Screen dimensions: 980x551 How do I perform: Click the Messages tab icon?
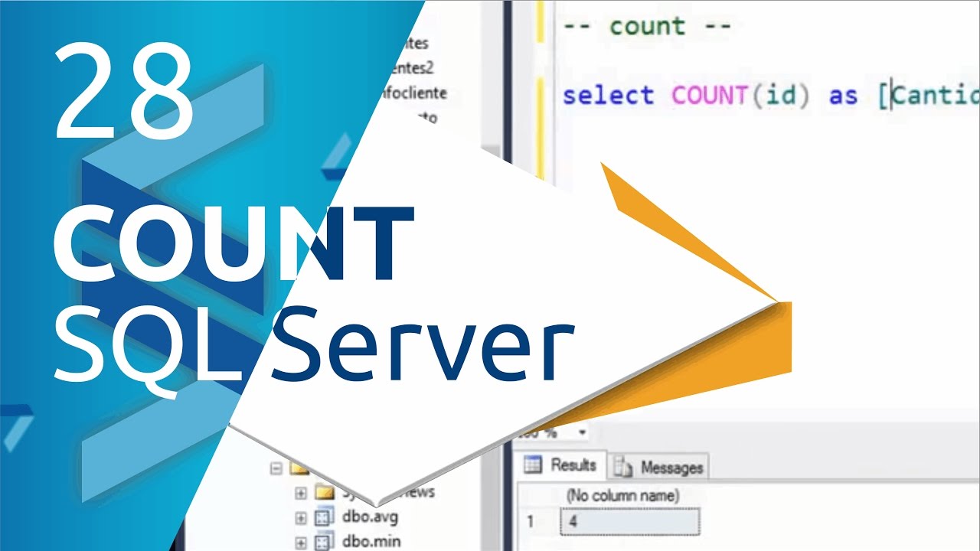coord(623,467)
